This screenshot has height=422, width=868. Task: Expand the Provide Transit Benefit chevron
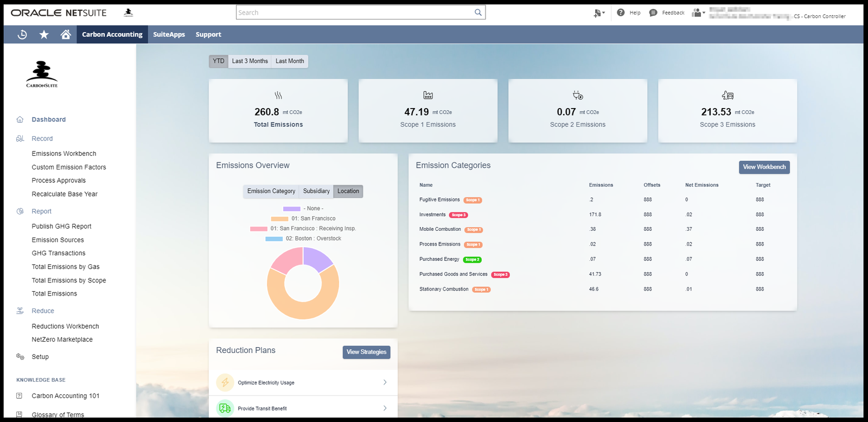pos(385,408)
